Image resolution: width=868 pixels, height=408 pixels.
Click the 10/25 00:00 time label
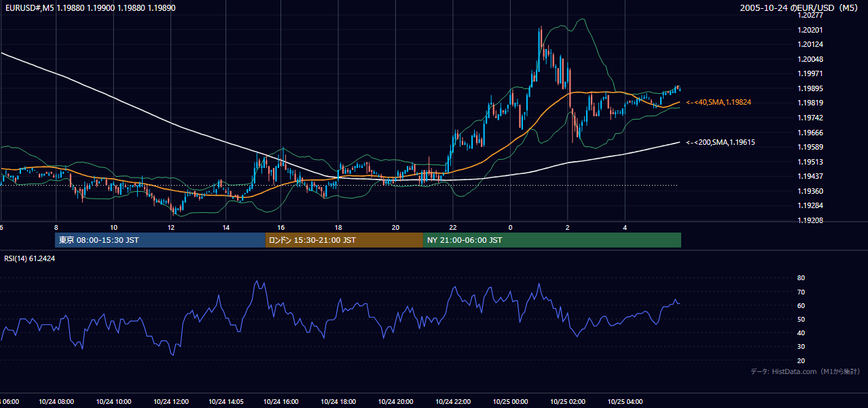pyautogui.click(x=511, y=401)
